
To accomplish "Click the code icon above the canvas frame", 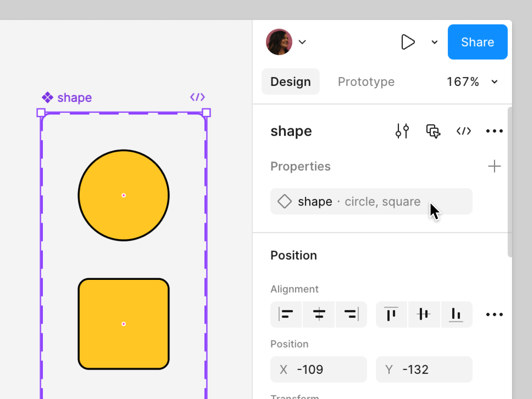I will pyautogui.click(x=198, y=97).
